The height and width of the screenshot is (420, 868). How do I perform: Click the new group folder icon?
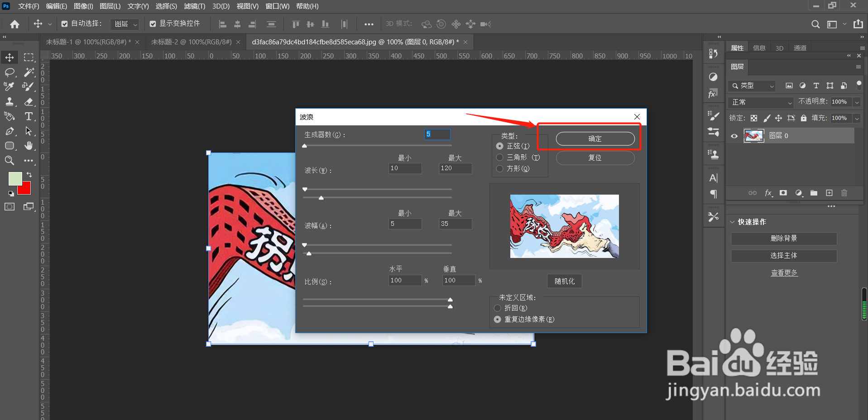pos(814,193)
